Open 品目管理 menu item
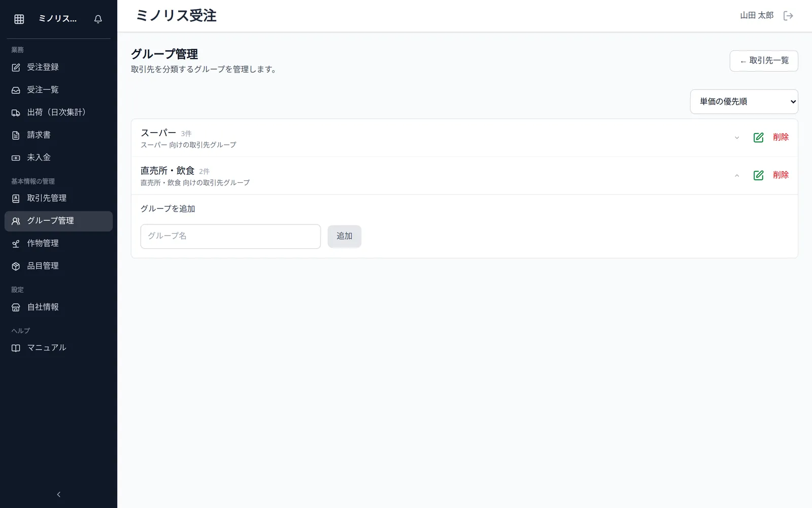This screenshot has width=812, height=508. tap(58, 266)
